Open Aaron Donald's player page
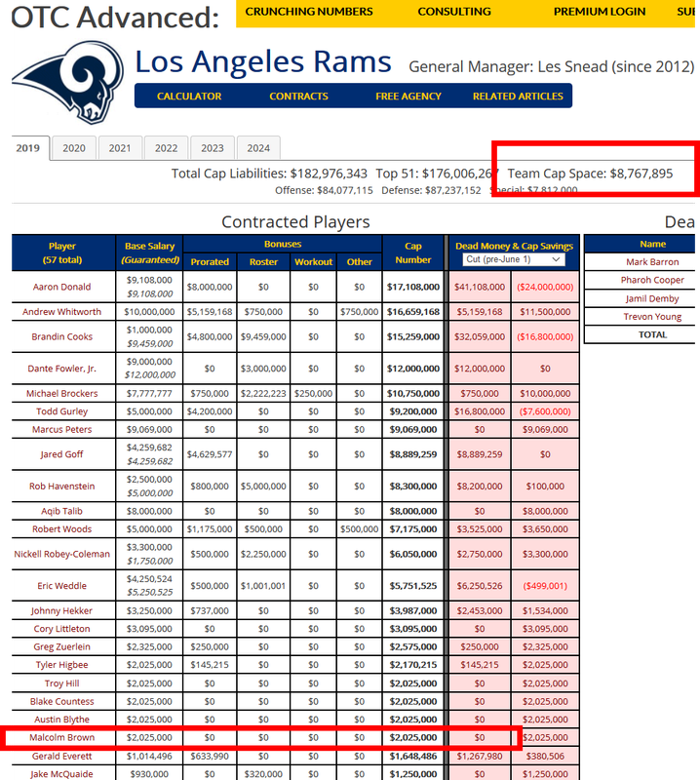 click(x=61, y=287)
